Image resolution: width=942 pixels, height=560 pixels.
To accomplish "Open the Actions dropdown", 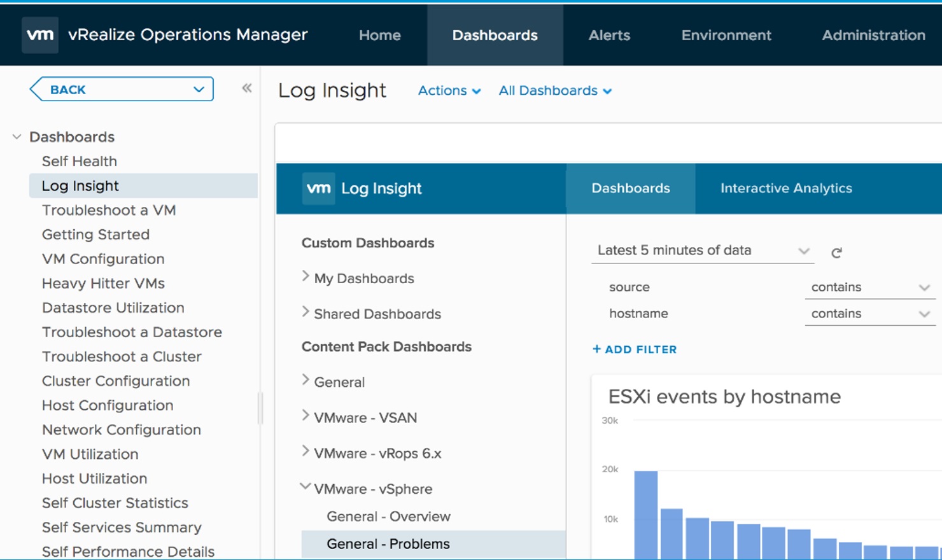I will pyautogui.click(x=449, y=90).
